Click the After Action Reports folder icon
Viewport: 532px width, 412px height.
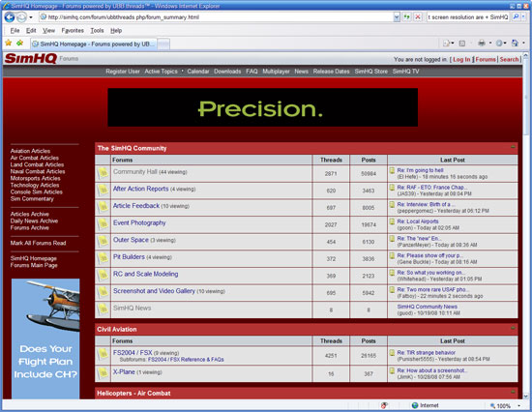tap(103, 191)
